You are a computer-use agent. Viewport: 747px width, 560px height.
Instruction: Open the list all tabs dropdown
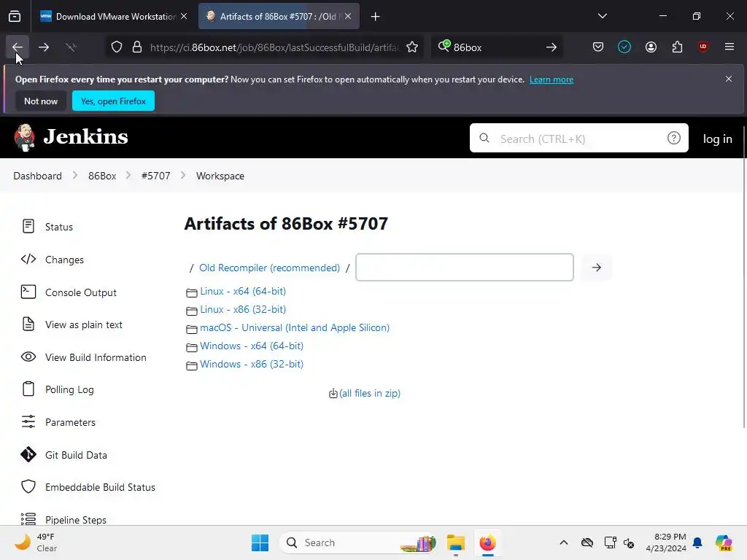pyautogui.click(x=602, y=16)
